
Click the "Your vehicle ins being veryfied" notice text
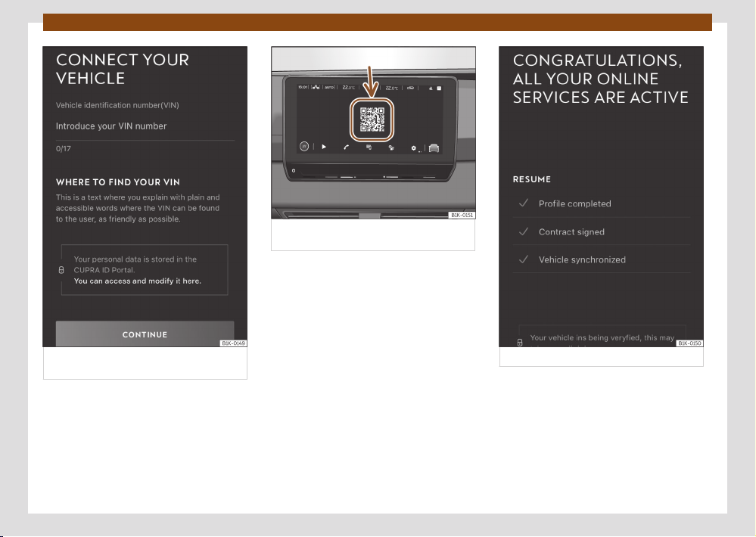602,338
